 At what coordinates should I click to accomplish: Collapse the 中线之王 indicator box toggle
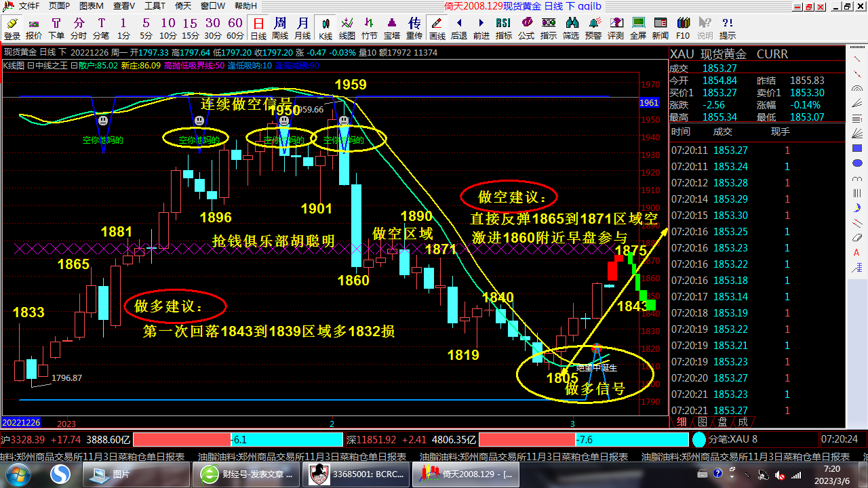click(31, 66)
